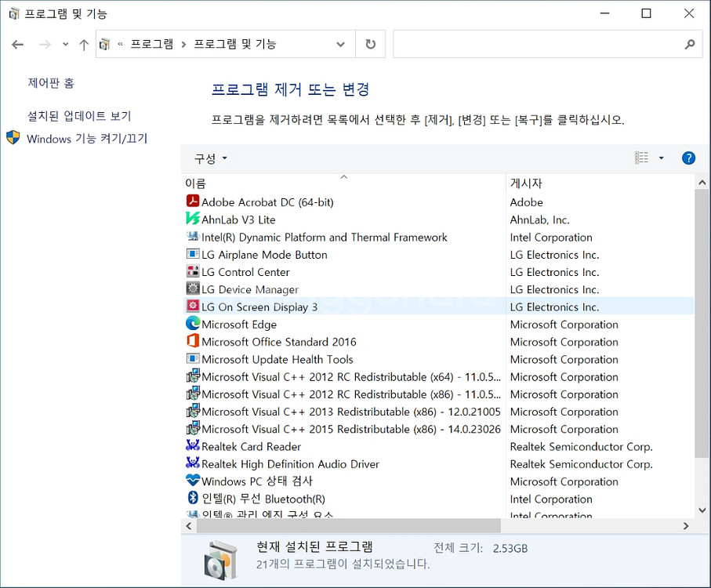The image size is (711, 588).
Task: Click the 2.53GB total size value
Action: (510, 548)
